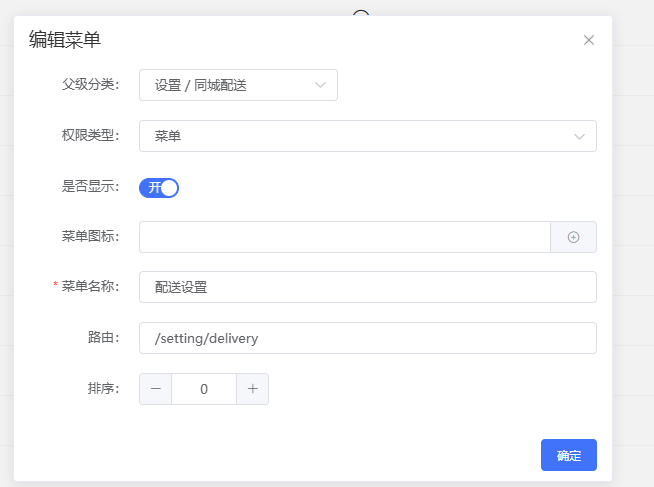654x487 pixels.
Task: Increase 排序 value with the plus button
Action: [252, 389]
